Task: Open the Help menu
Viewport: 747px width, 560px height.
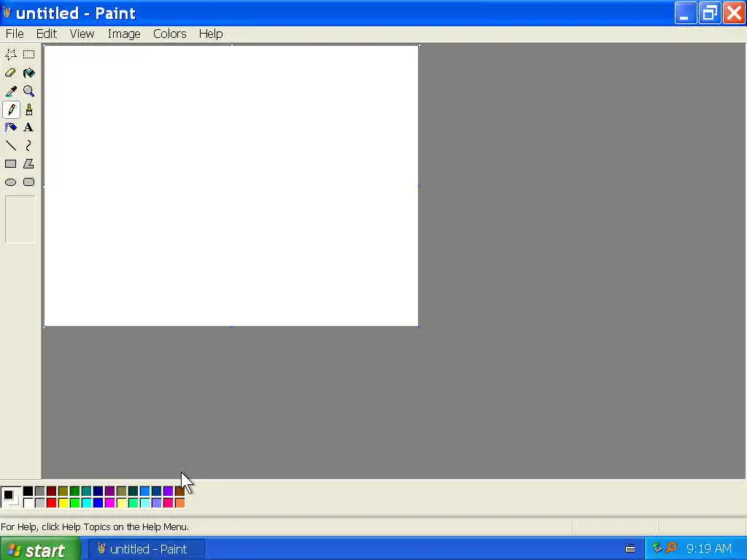Action: (211, 34)
